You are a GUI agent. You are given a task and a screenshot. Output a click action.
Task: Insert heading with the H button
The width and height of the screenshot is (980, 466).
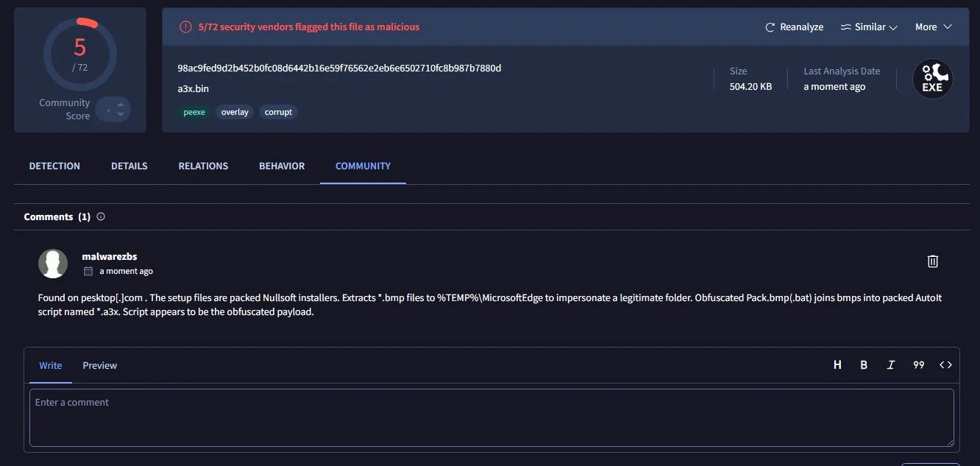tap(837, 365)
